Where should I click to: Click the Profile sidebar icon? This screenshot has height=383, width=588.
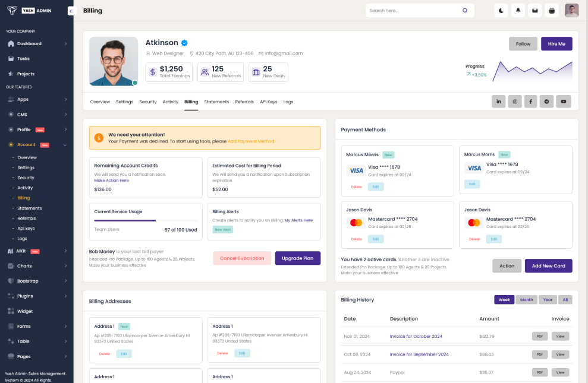11,129
